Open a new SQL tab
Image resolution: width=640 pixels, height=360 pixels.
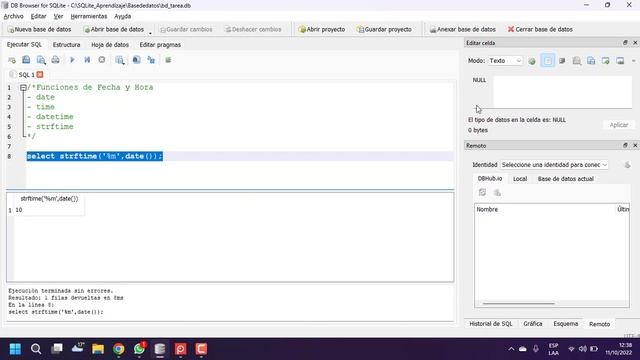(12, 60)
